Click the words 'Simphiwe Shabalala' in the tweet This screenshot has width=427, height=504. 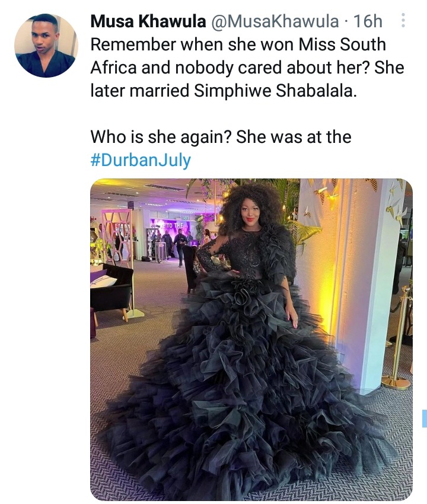click(x=274, y=91)
